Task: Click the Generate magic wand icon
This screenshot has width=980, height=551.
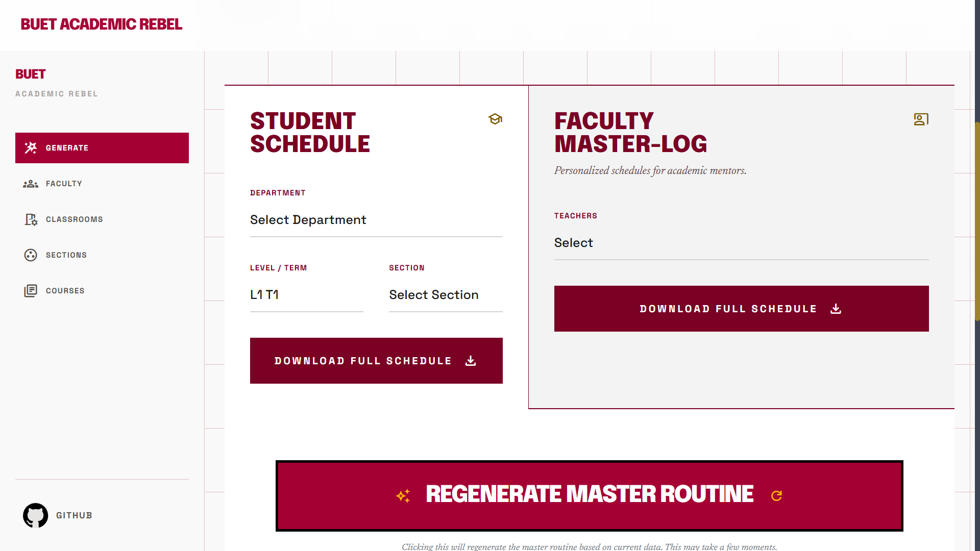Action: click(x=31, y=148)
